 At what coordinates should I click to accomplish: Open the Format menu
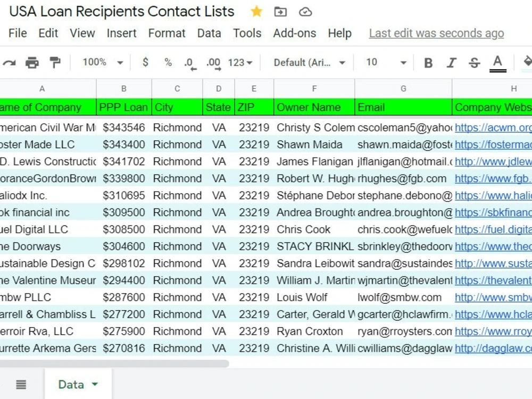(x=167, y=33)
